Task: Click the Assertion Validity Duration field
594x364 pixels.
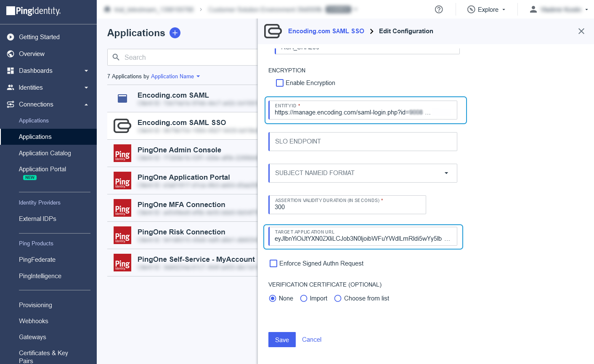Action: click(347, 205)
